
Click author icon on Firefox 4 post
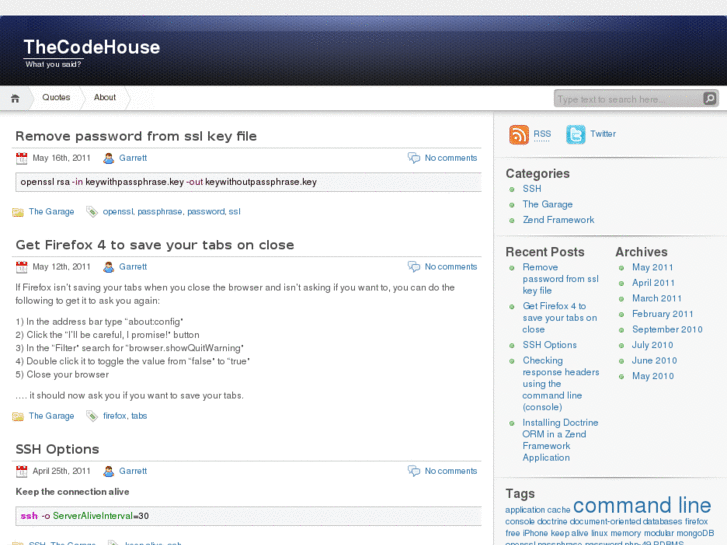[108, 267]
